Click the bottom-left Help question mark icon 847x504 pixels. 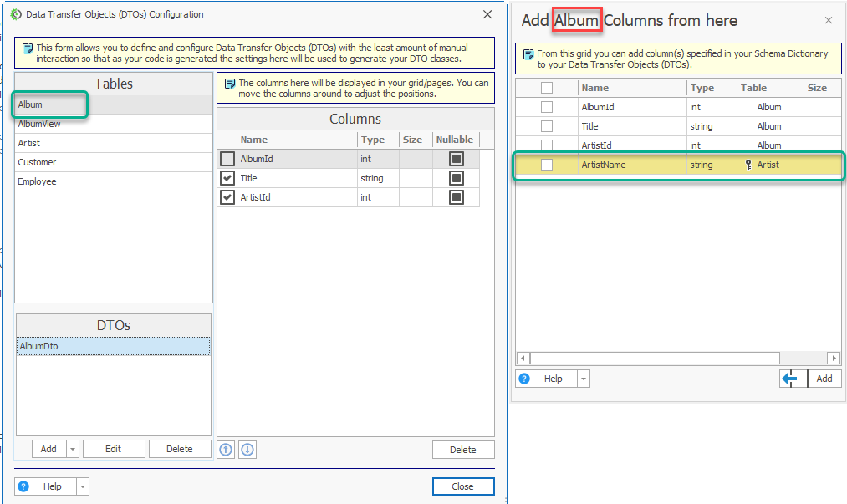tap(23, 486)
